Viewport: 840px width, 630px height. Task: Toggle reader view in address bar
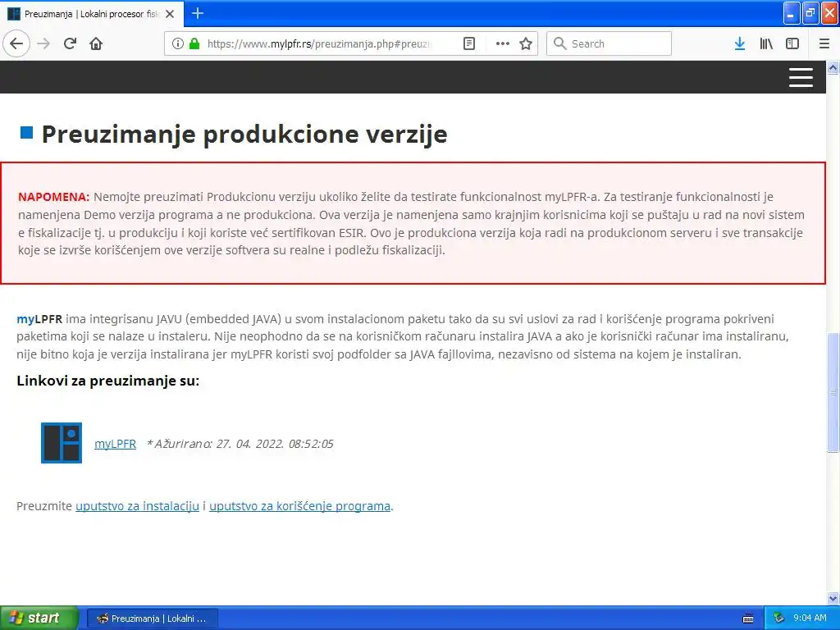469,43
